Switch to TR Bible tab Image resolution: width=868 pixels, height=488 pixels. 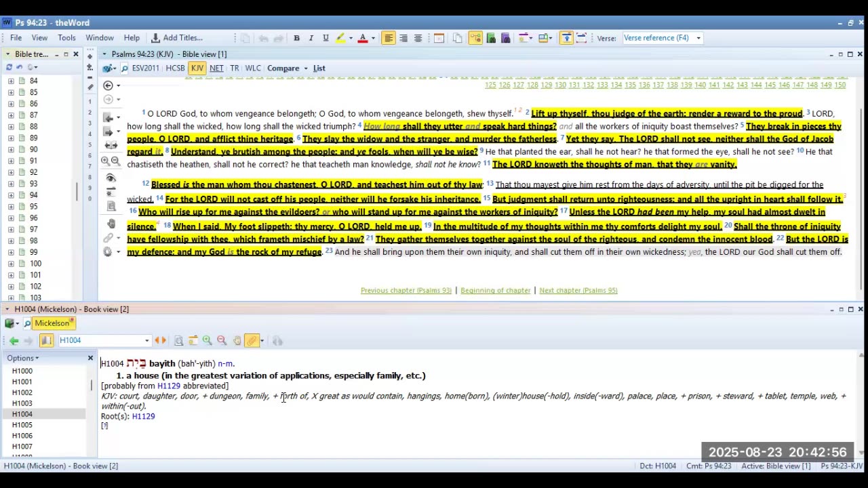[x=234, y=68]
